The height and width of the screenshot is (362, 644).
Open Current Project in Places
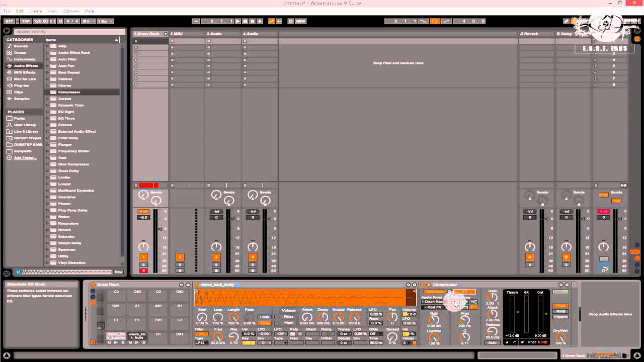(27, 138)
